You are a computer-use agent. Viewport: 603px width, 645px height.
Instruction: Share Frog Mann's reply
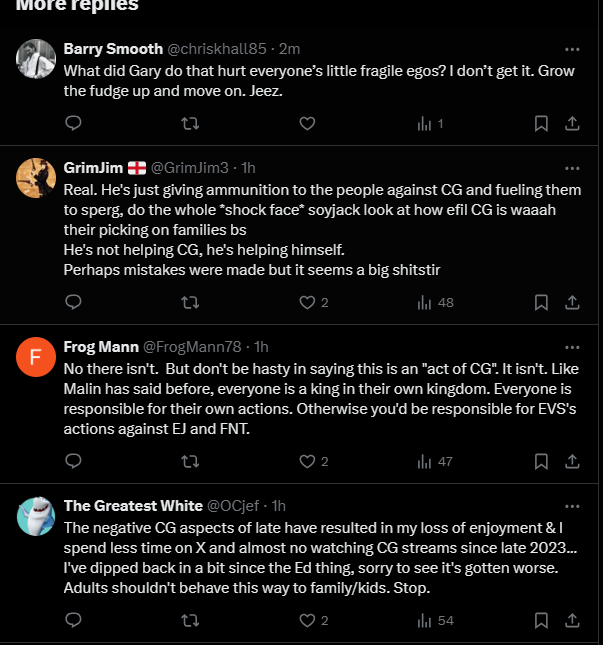coord(572,462)
